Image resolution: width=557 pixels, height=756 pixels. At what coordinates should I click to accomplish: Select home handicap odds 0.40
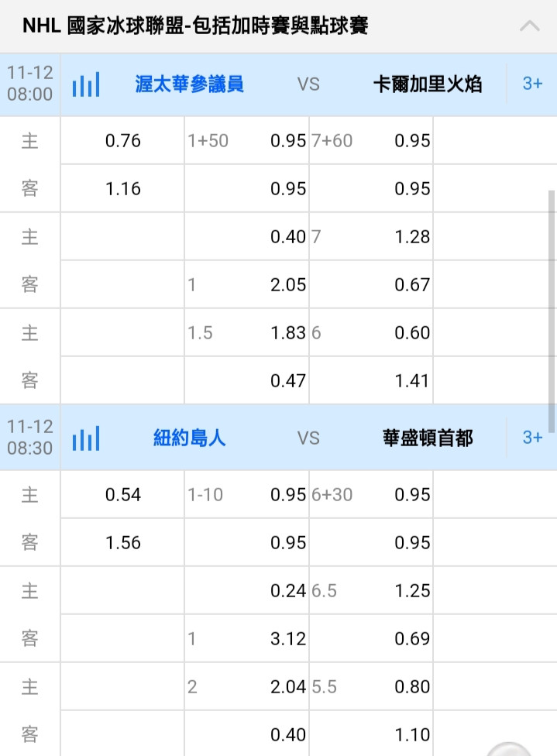(x=247, y=237)
